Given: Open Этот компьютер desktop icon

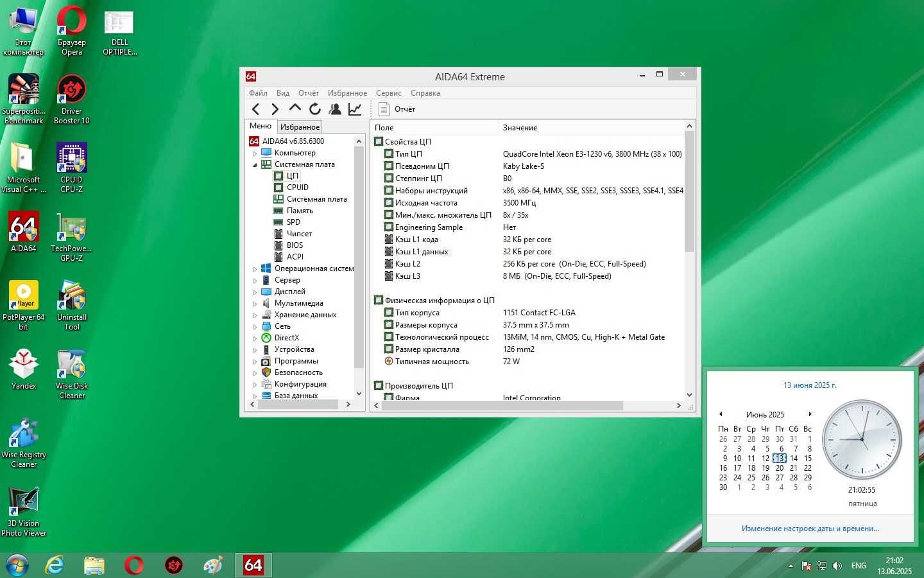Looking at the screenshot, I should coord(23,32).
